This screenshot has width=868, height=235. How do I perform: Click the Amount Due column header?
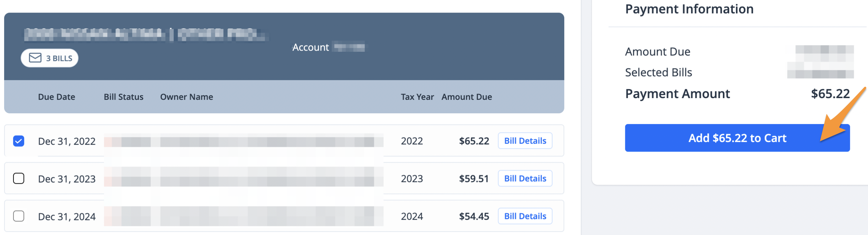click(x=467, y=97)
